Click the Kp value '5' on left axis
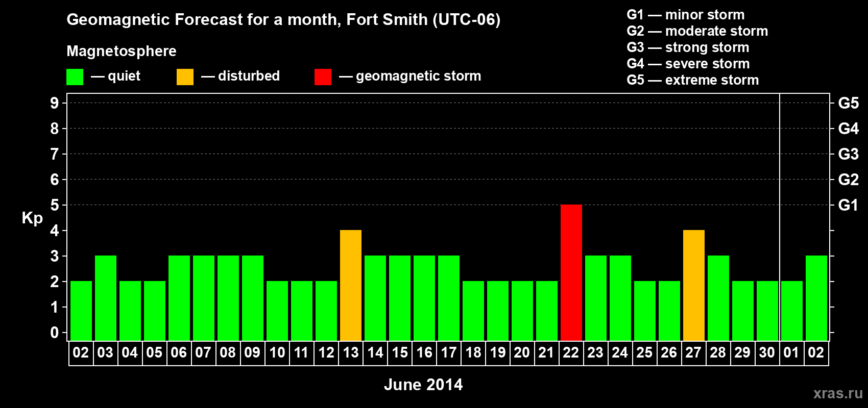 55,205
